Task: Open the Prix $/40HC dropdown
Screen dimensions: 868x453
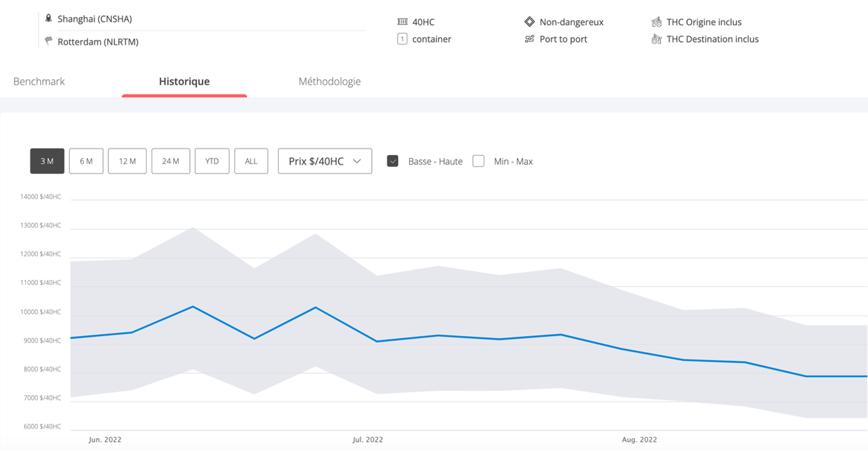Action: pos(325,161)
